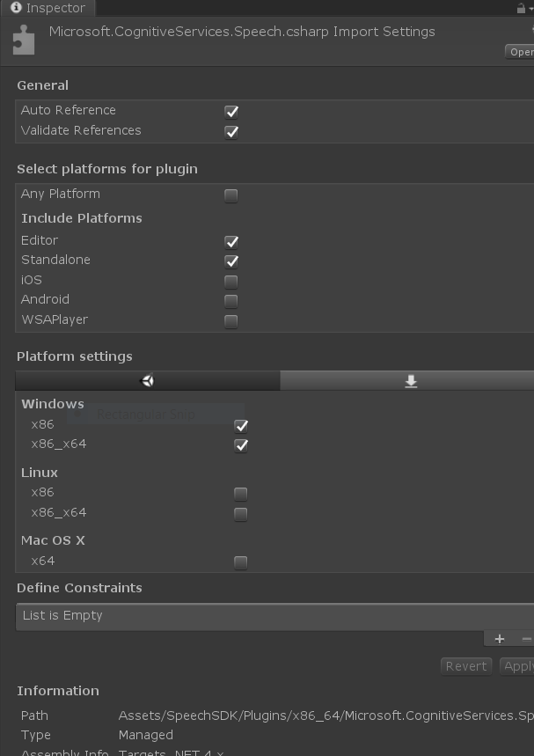
Task: Click the plugin asset icon in Inspector header
Action: [x=24, y=39]
